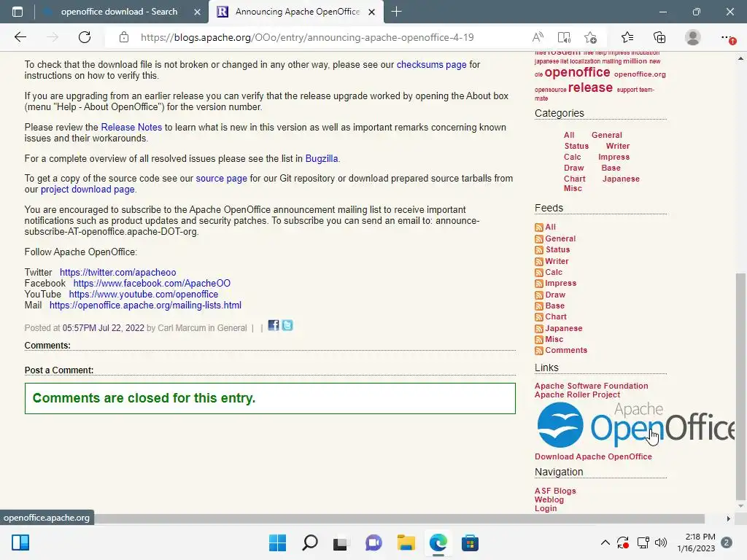747x560 pixels.
Task: Click the RSS icon next to Writer feed
Action: click(x=539, y=262)
